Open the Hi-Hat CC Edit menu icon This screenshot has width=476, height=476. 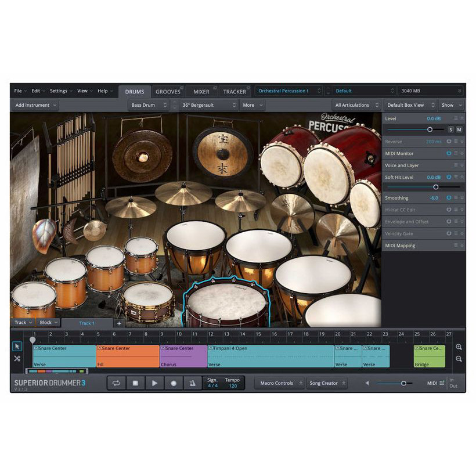click(456, 210)
